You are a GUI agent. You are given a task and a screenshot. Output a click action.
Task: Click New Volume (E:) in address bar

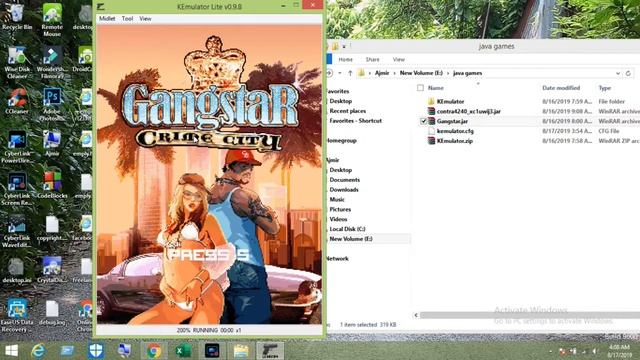[x=421, y=73]
